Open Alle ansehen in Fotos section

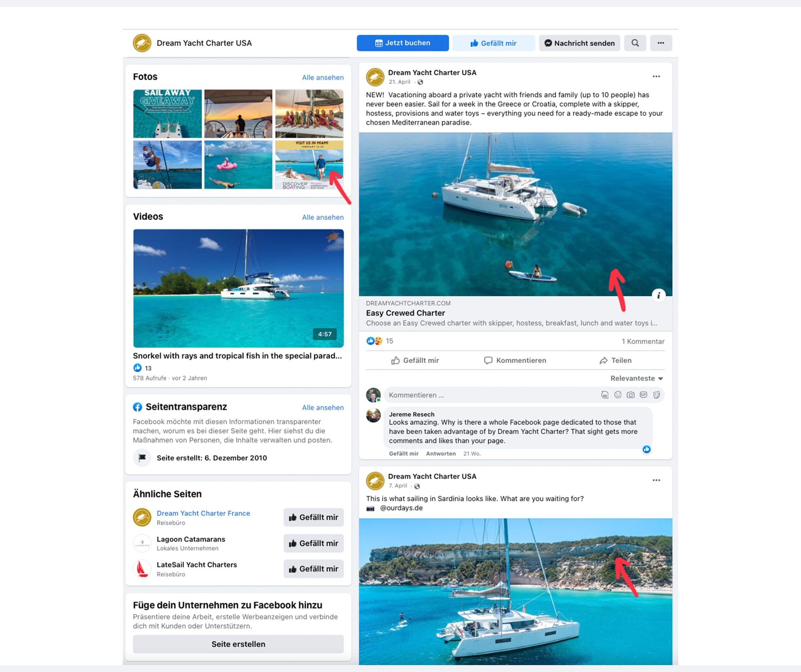point(323,77)
